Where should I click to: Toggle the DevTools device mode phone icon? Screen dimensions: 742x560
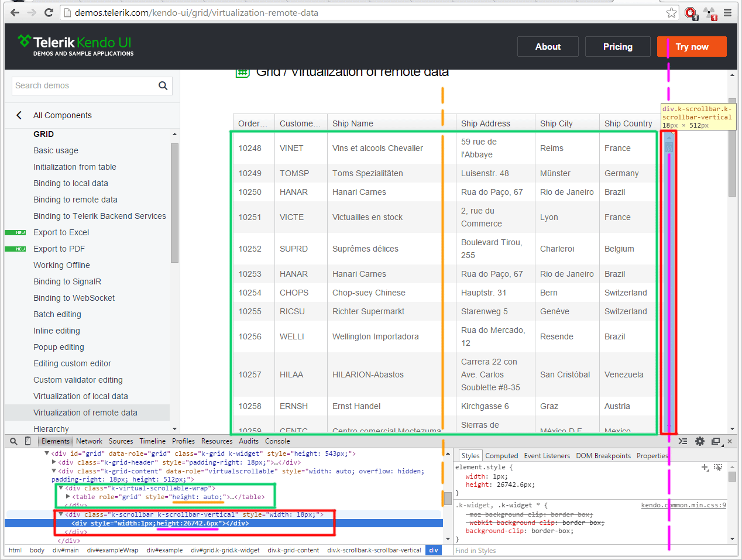tap(28, 441)
